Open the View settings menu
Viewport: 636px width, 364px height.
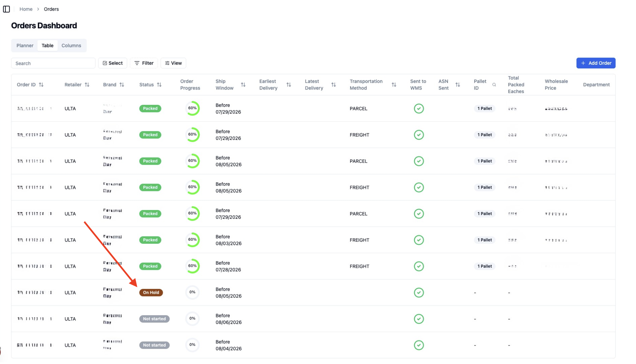[173, 63]
